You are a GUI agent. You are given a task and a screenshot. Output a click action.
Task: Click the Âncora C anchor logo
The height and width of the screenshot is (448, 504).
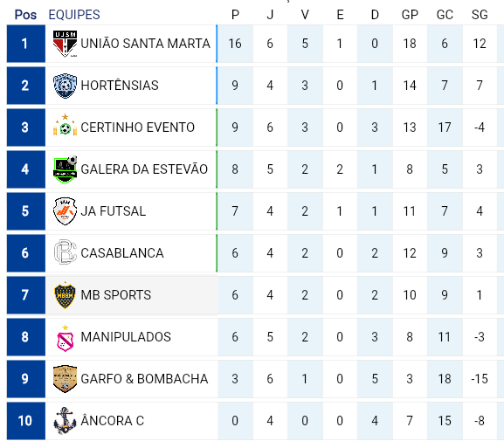[65, 421]
